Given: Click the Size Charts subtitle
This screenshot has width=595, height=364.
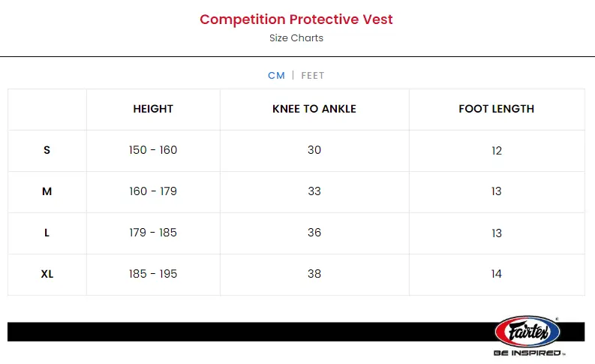Looking at the screenshot, I should (x=296, y=38).
